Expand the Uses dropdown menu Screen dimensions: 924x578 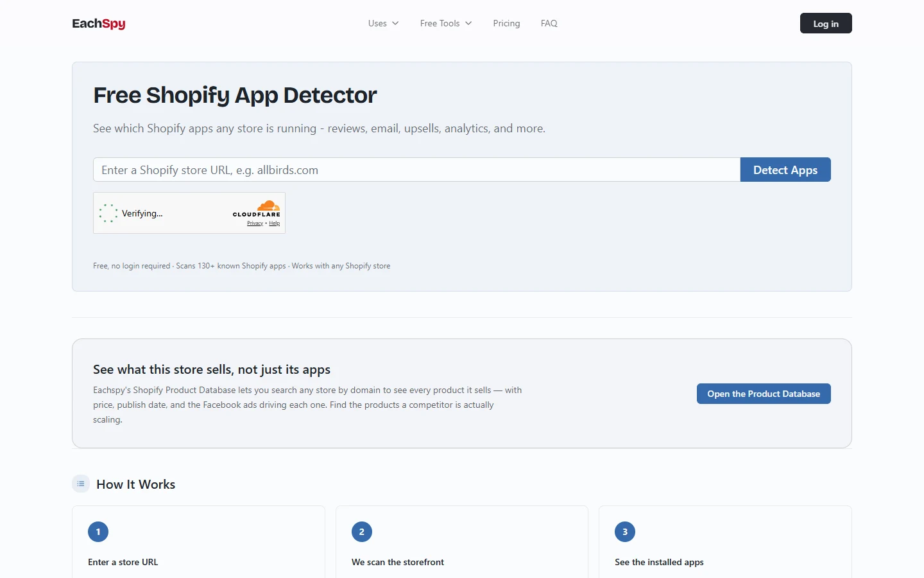[x=383, y=23]
